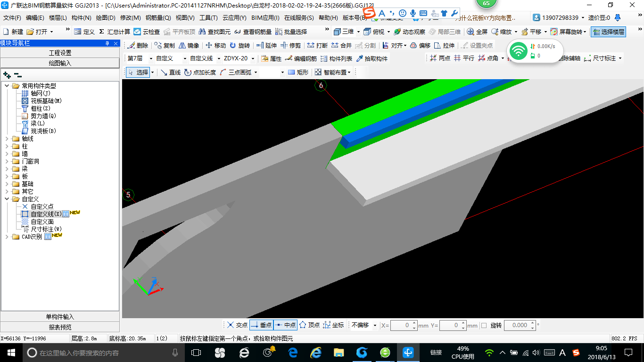Open 查找图元 (find element)
This screenshot has height=362, width=644.
(x=215, y=32)
